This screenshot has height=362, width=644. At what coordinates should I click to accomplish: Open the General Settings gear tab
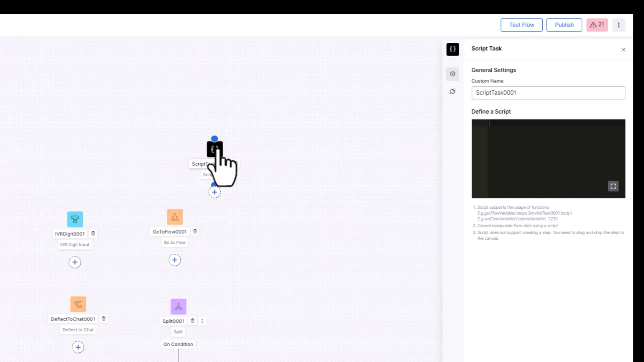click(453, 74)
